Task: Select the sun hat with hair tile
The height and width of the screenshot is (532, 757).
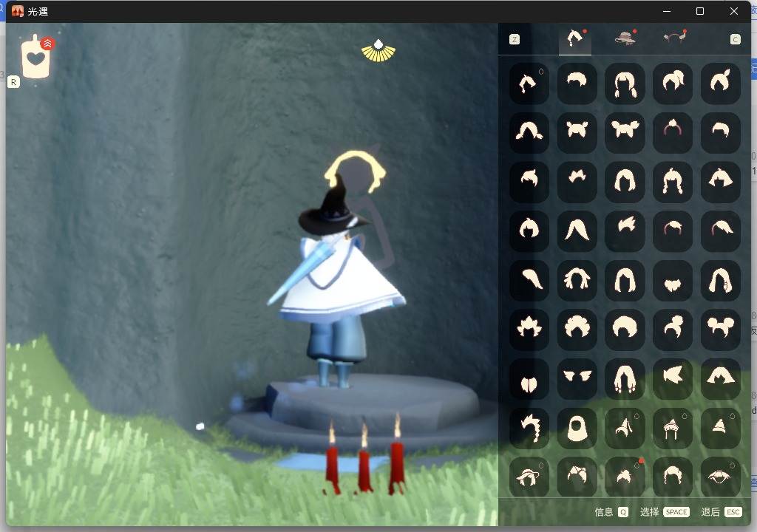Action: [529, 477]
